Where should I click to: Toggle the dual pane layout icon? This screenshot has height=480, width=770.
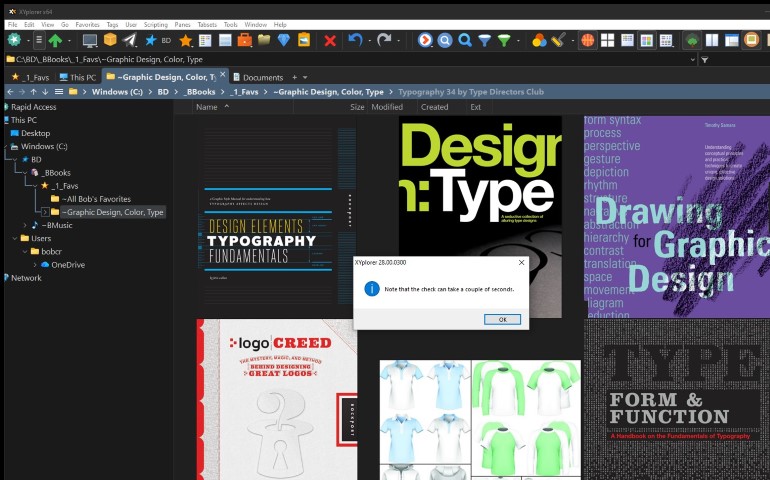[x=712, y=41]
